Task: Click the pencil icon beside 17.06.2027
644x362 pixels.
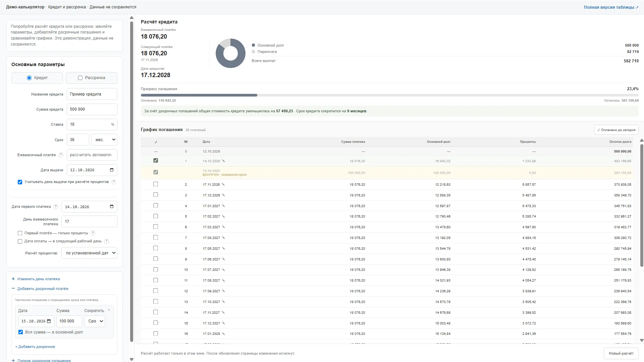Action: tap(223, 259)
